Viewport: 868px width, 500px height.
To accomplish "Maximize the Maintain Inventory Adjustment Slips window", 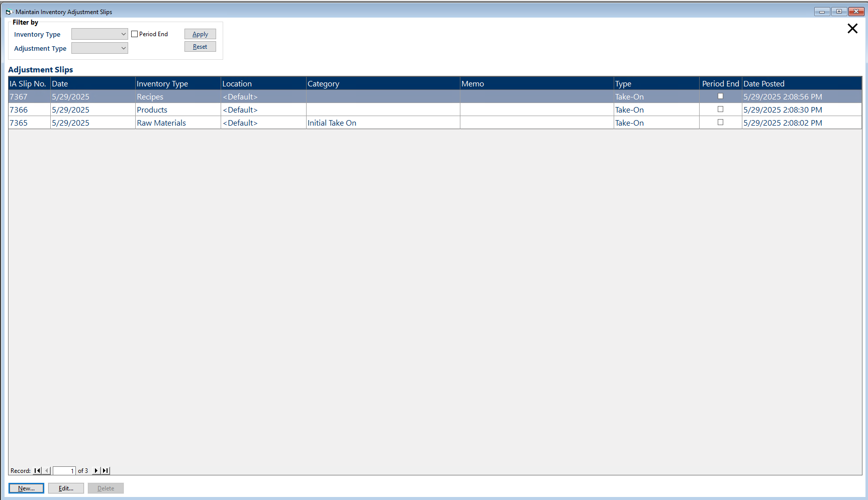I will coord(839,12).
